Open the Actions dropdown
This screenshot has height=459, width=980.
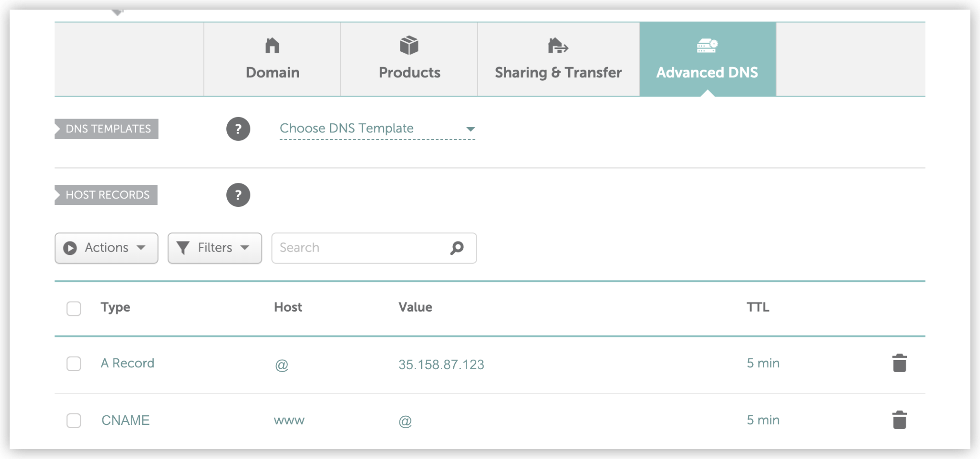click(x=106, y=248)
